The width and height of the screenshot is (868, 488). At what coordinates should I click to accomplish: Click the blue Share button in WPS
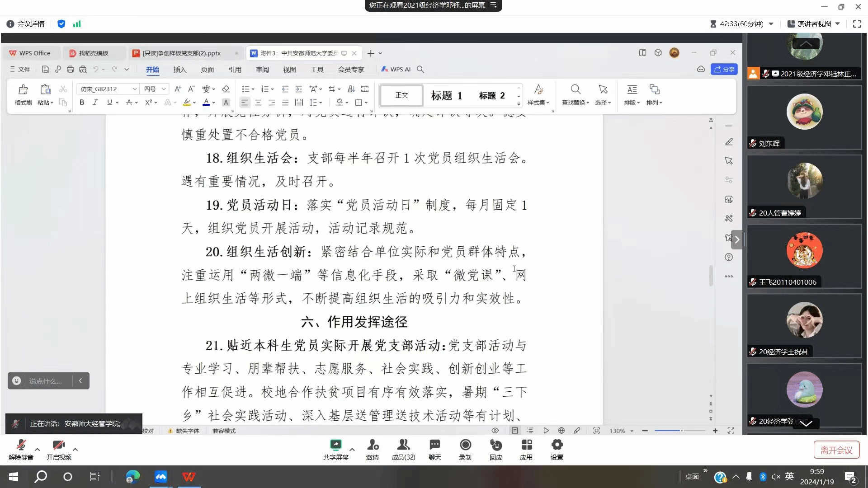pyautogui.click(x=724, y=69)
